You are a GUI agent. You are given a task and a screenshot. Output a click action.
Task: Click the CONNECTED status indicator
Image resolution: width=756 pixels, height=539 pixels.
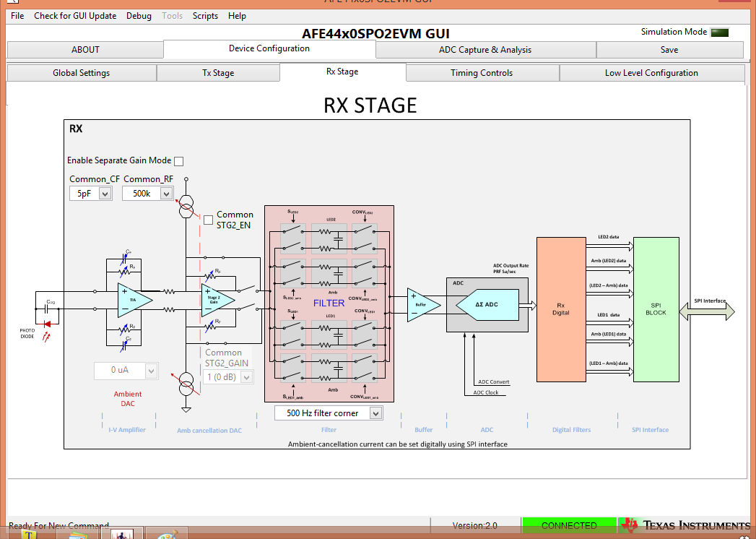pos(570,525)
